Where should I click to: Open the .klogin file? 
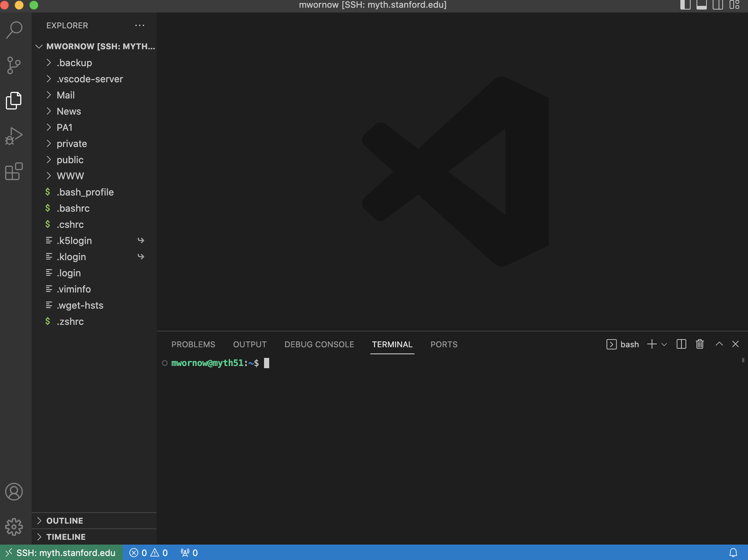click(94, 257)
